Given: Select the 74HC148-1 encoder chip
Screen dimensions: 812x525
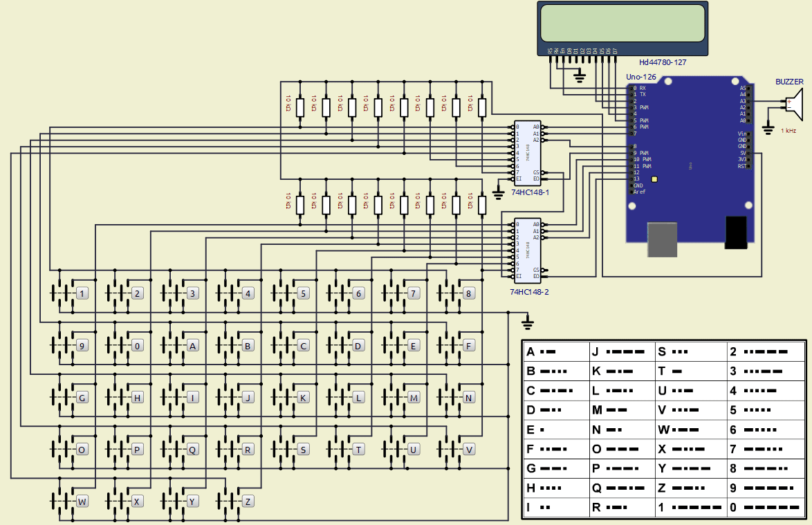Looking at the screenshot, I should [x=527, y=152].
